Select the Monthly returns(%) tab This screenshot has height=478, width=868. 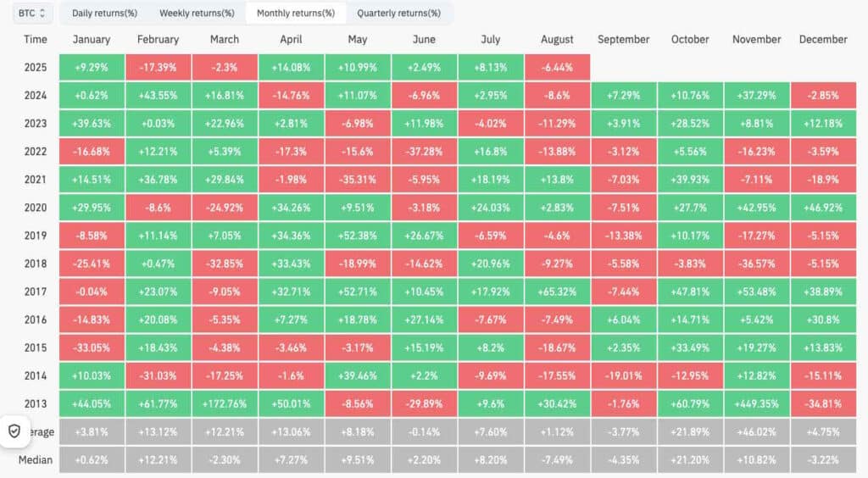tap(295, 14)
